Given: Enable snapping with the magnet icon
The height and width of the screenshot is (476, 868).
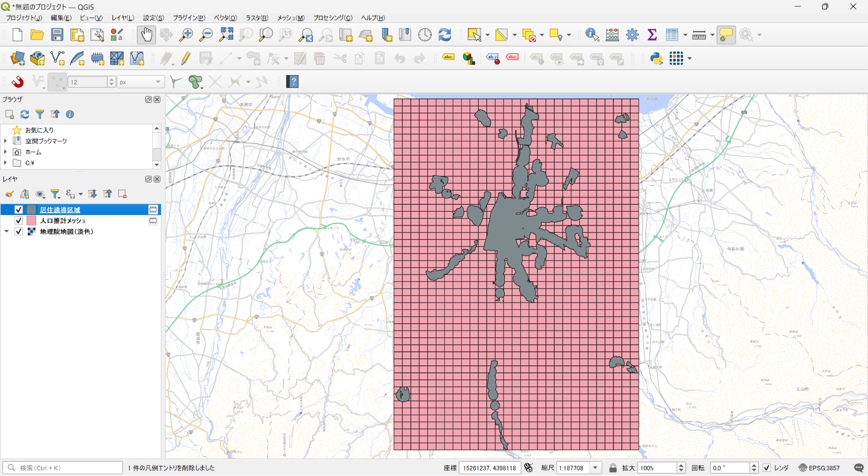Looking at the screenshot, I should [x=17, y=82].
